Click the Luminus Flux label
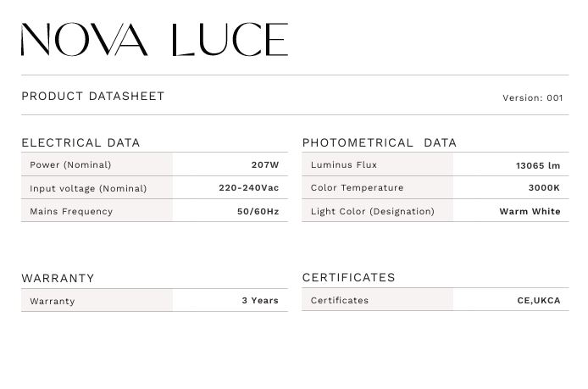Image resolution: width=588 pixels, height=389 pixels. click(344, 164)
